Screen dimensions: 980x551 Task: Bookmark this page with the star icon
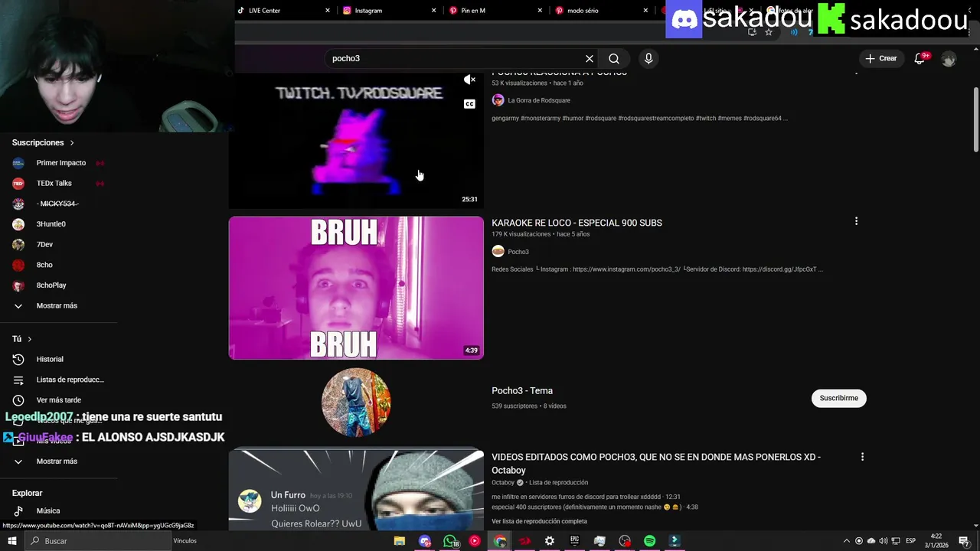click(769, 32)
